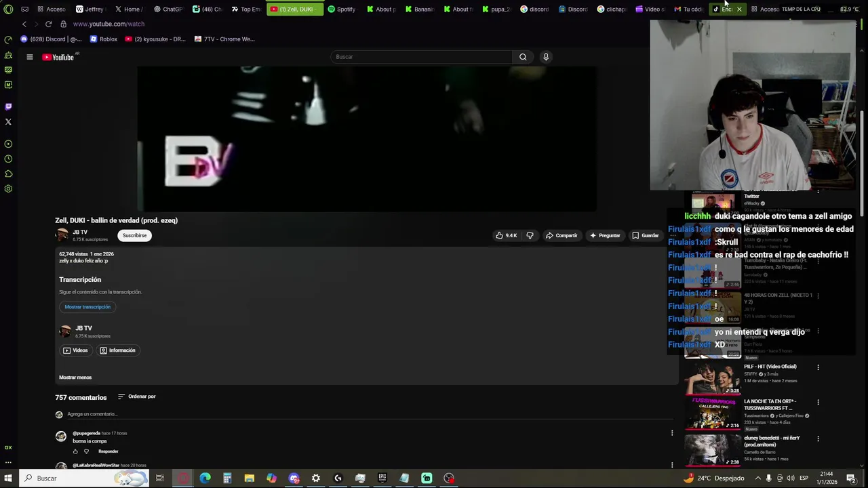Focus the YouTube Buscar search field

(421, 57)
